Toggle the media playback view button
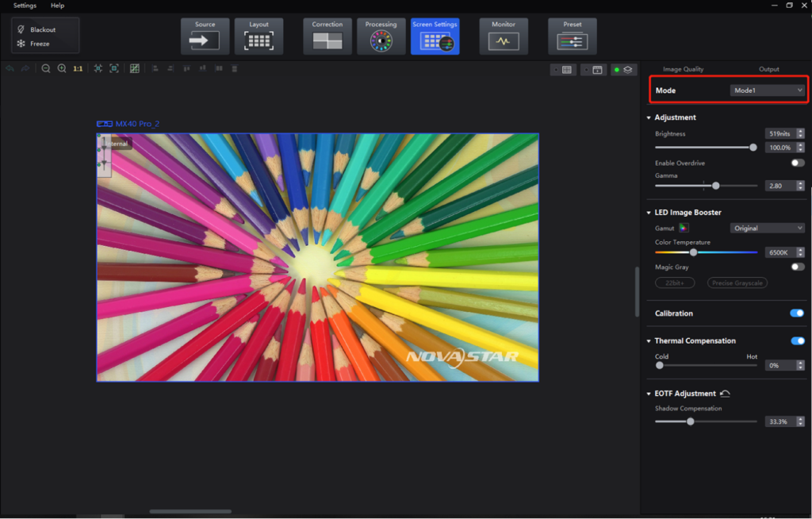The image size is (812, 519). pyautogui.click(x=593, y=70)
